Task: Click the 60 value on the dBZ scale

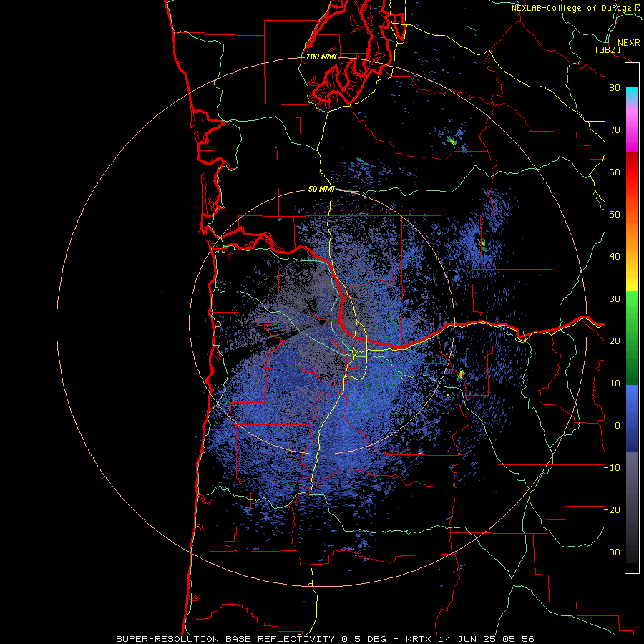Action: (615, 172)
